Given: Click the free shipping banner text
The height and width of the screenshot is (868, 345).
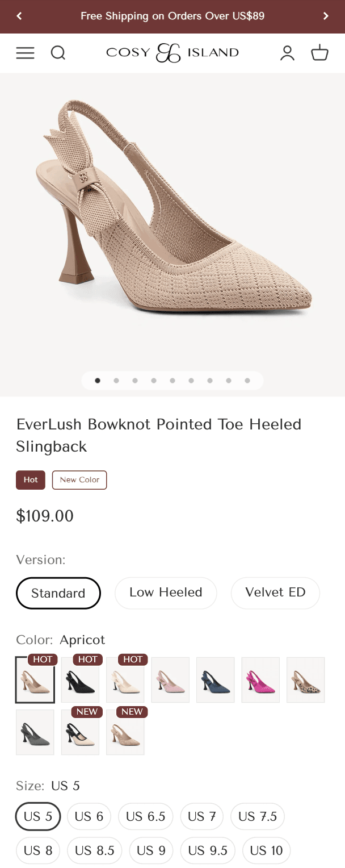Looking at the screenshot, I should (x=172, y=16).
